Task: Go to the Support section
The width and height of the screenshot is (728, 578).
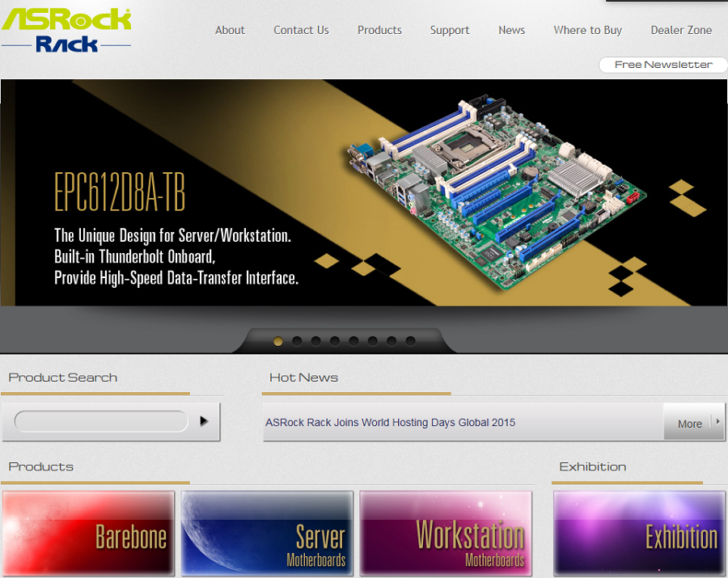Action: tap(450, 30)
